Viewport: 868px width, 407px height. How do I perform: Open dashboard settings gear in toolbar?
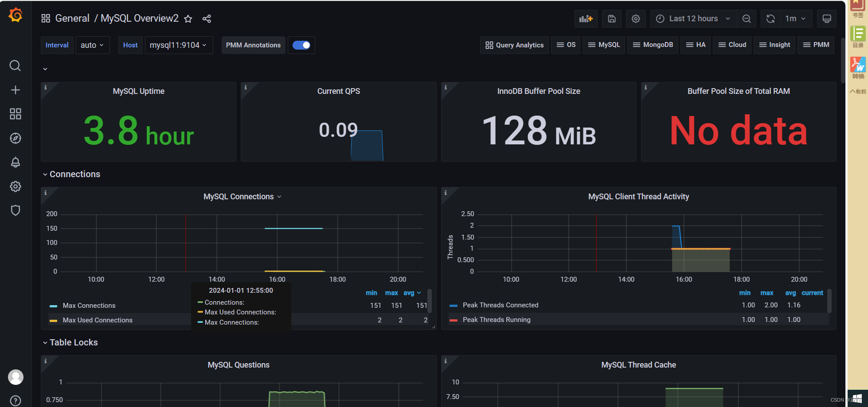click(636, 19)
